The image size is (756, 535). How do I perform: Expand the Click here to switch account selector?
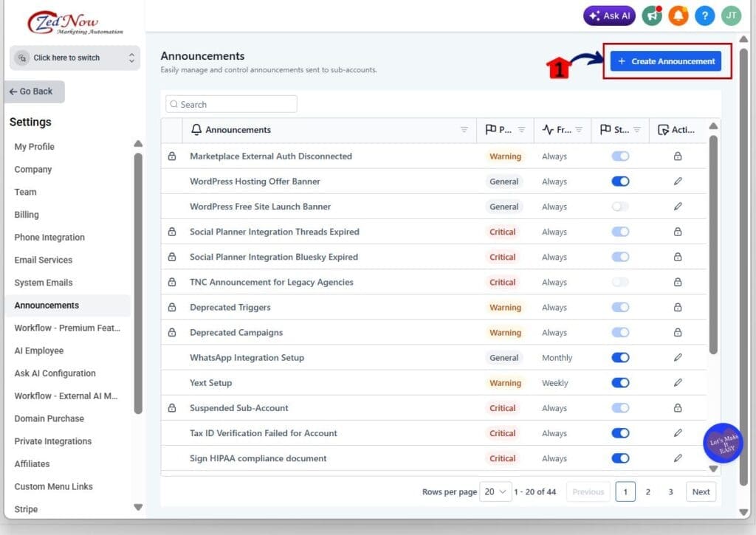[74, 56]
